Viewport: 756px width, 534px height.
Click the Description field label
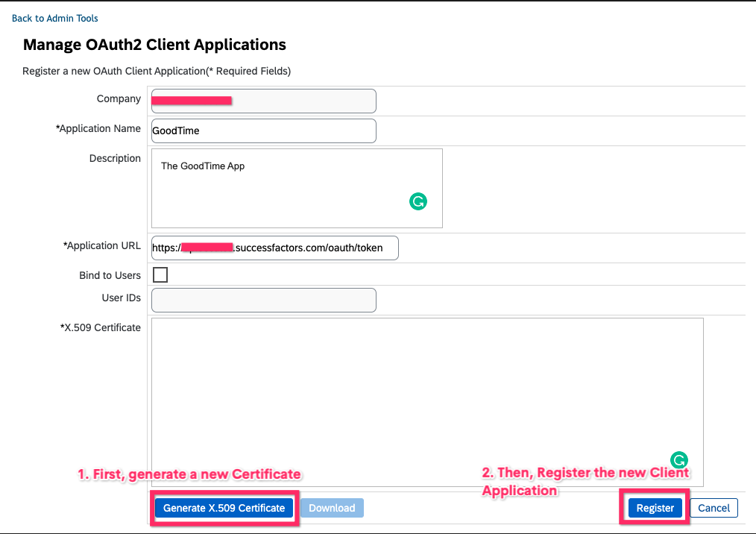115,158
